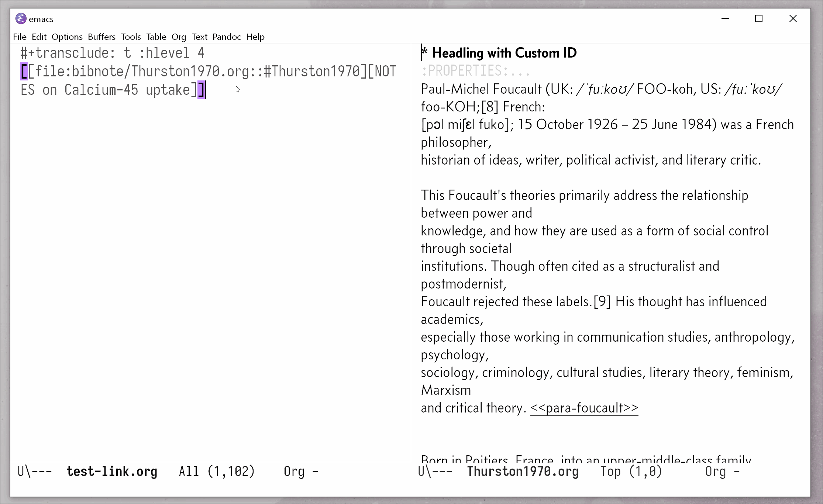Open the File menu
The height and width of the screenshot is (504, 823).
(x=20, y=37)
